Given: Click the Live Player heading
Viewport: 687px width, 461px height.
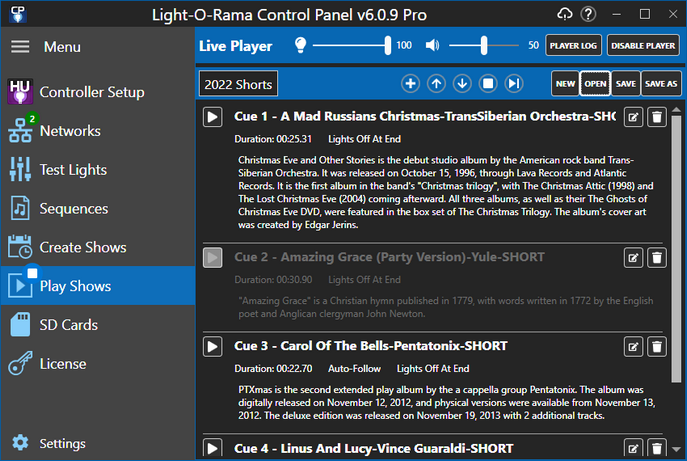Looking at the screenshot, I should [x=236, y=46].
